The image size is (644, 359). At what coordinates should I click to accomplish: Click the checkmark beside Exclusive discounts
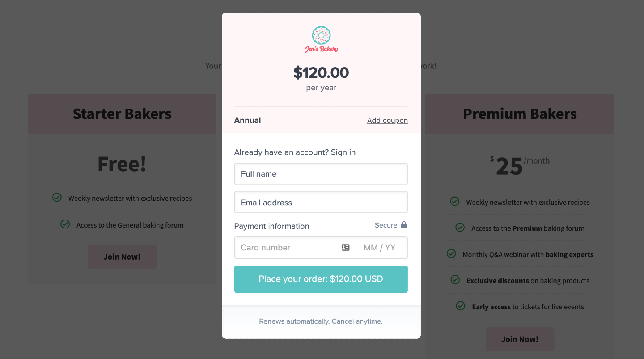455,280
